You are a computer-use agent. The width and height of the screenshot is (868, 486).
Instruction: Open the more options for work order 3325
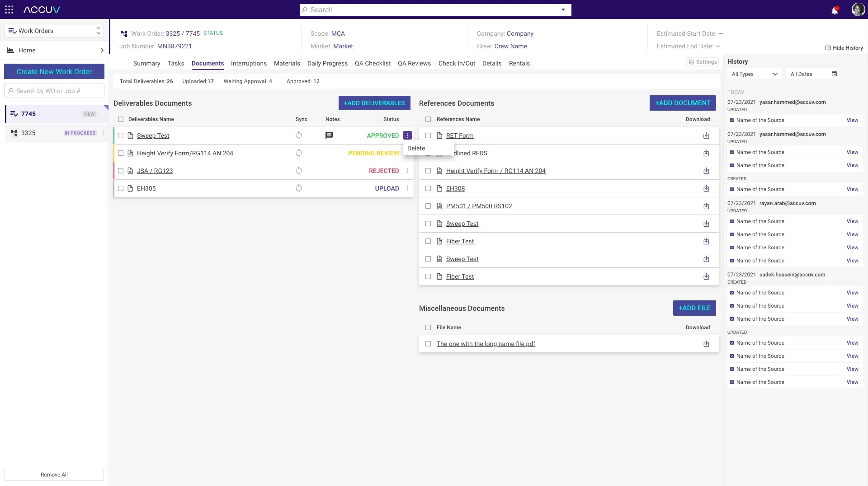[103, 133]
